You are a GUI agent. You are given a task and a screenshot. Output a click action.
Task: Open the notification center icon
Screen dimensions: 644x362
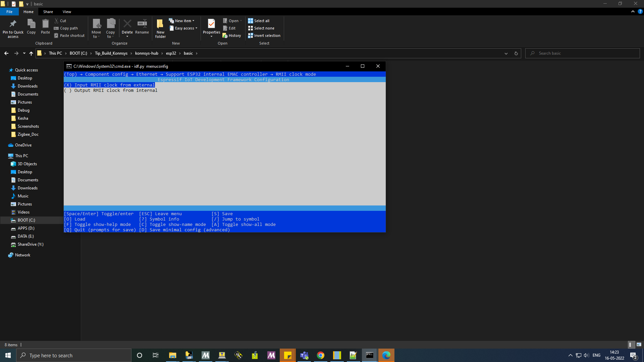633,355
